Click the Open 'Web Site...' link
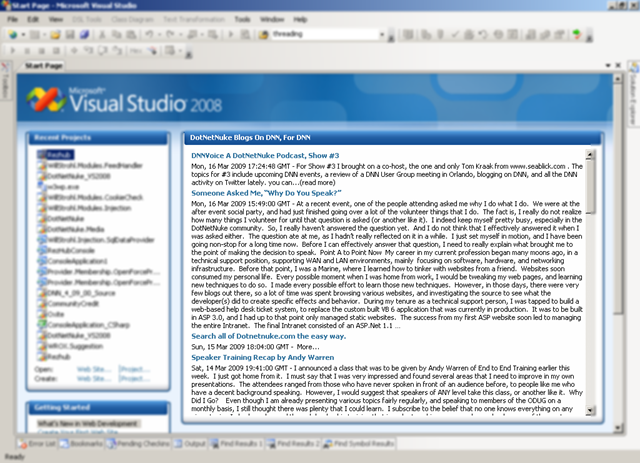This screenshot has width=640, height=463. pyautogui.click(x=94, y=370)
